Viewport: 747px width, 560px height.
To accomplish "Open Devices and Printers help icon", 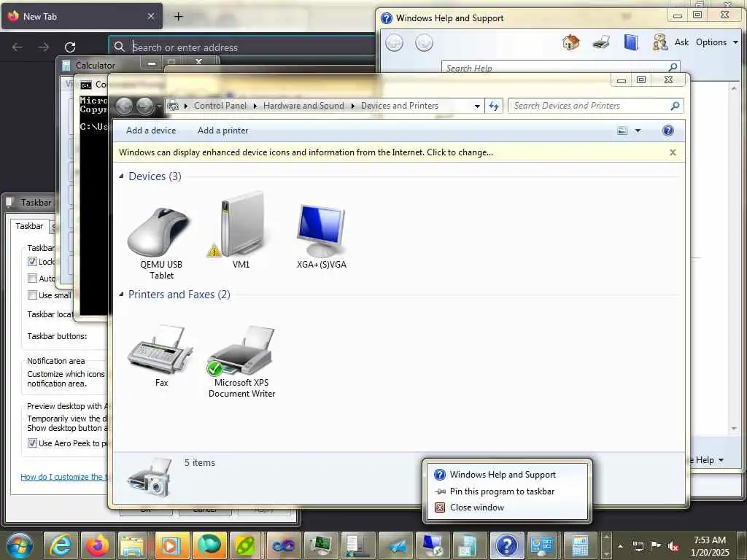I will pyautogui.click(x=668, y=131).
